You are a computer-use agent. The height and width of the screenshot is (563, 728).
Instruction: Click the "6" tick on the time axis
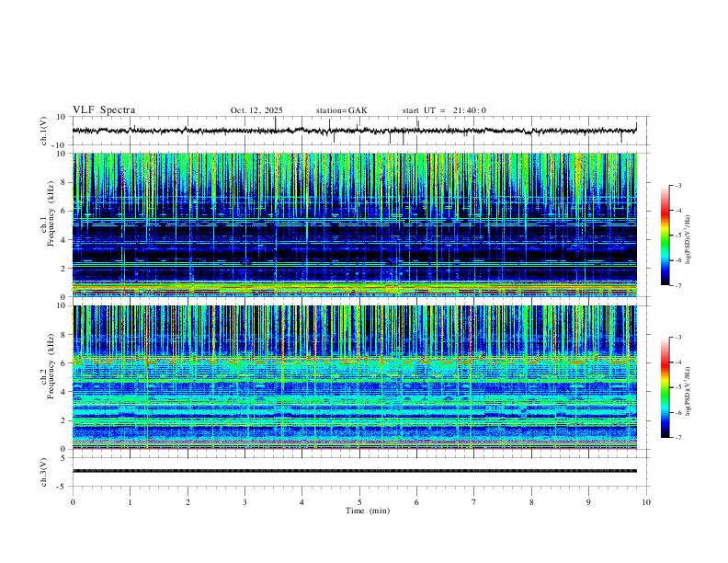[x=416, y=502]
